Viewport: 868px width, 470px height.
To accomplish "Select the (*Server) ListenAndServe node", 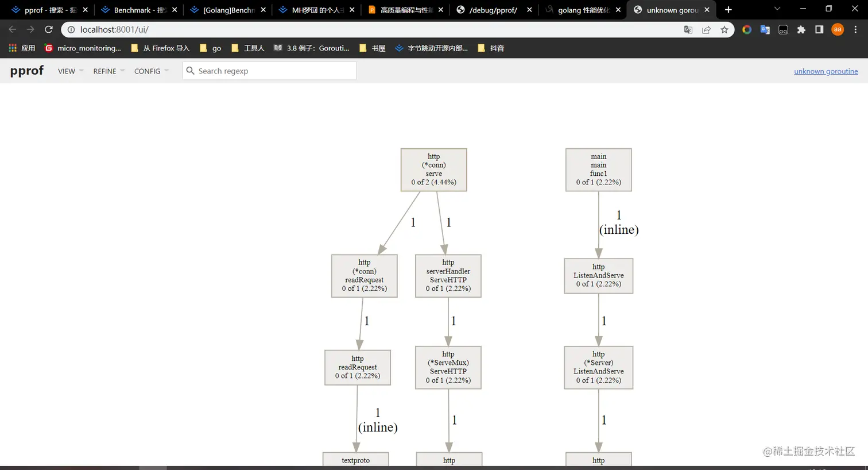I will click(598, 367).
